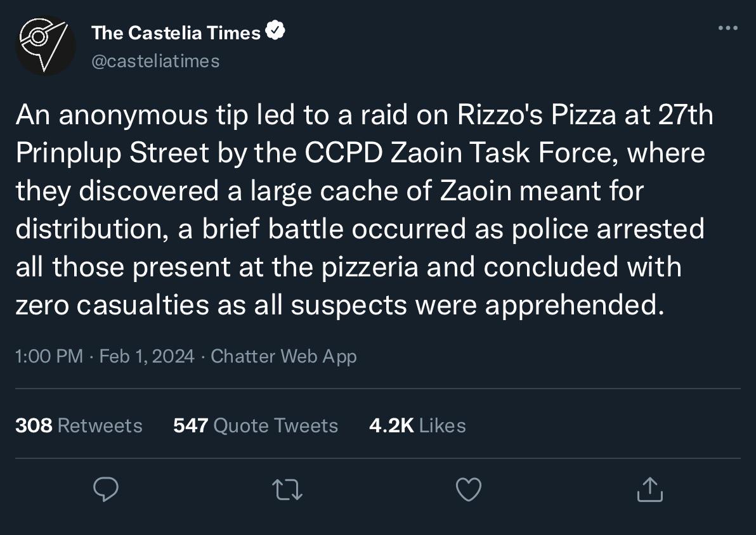Click the Feb 1, 2024 date
The height and width of the screenshot is (535, 756).
click(x=147, y=356)
